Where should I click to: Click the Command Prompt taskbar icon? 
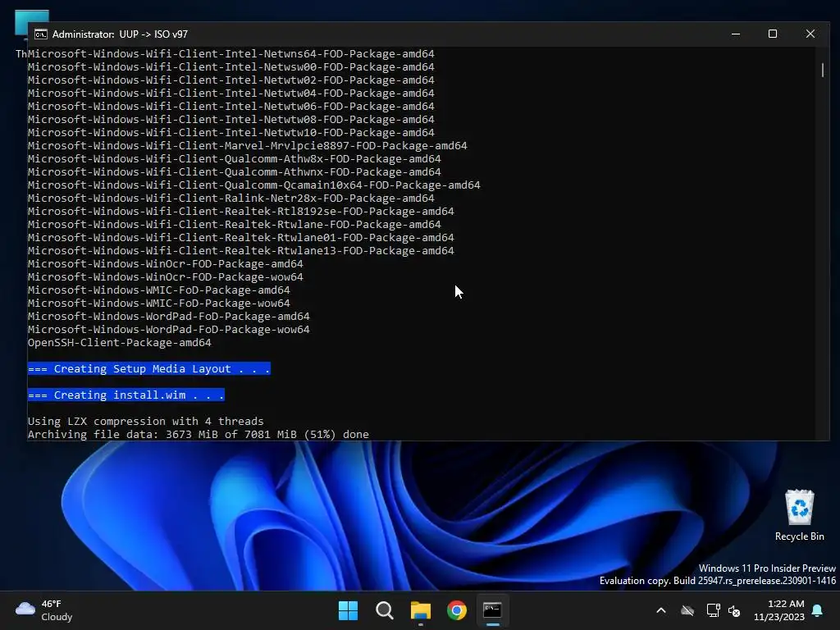(492, 610)
